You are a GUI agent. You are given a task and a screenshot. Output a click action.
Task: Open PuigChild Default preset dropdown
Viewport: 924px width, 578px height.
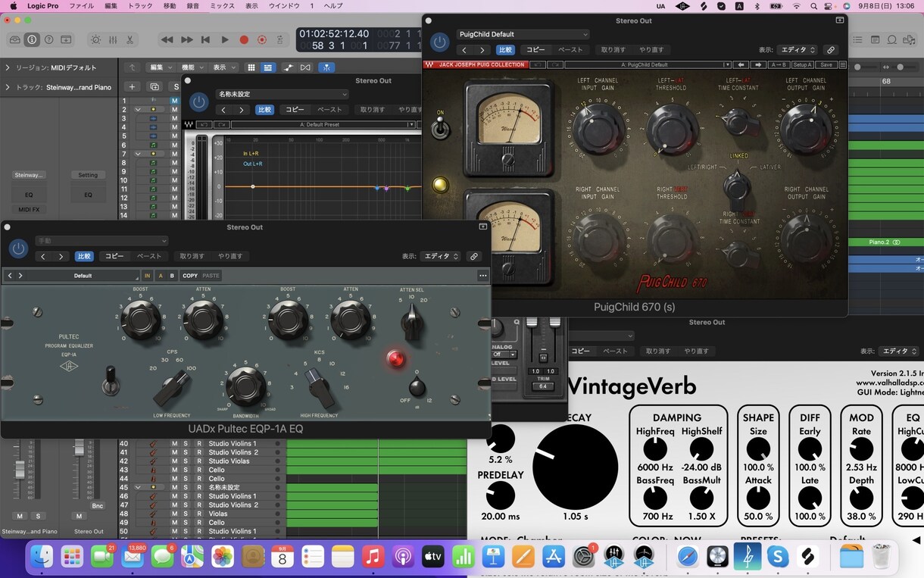523,34
